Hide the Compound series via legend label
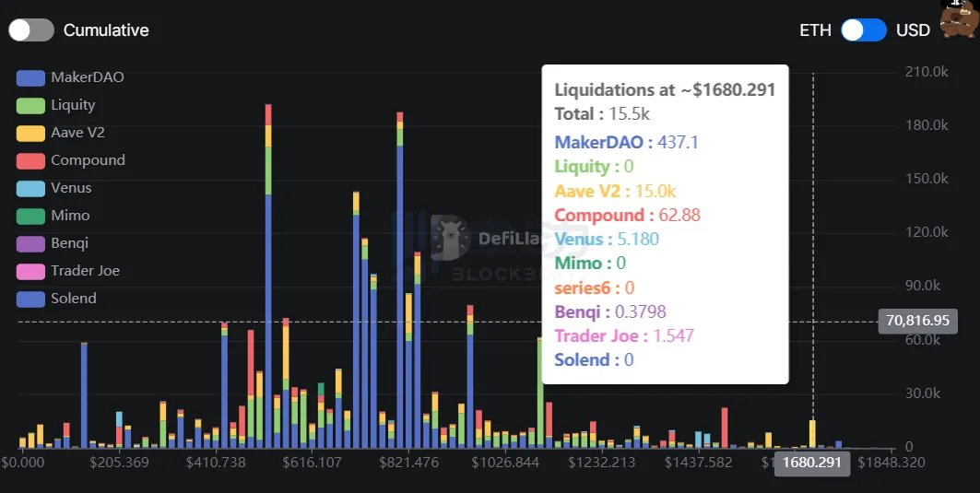This screenshot has height=493, width=980. pyautogui.click(x=89, y=160)
